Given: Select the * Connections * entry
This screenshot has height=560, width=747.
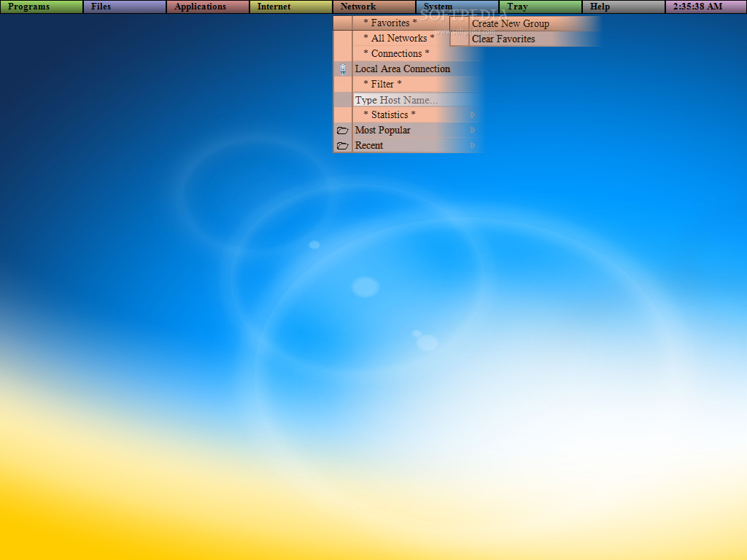Looking at the screenshot, I should coord(408,53).
